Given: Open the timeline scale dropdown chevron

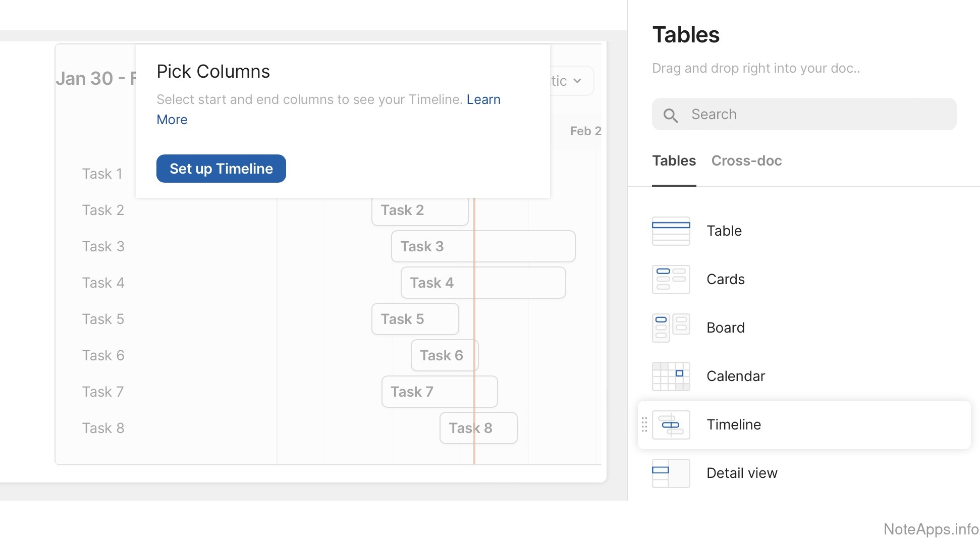Looking at the screenshot, I should (577, 81).
